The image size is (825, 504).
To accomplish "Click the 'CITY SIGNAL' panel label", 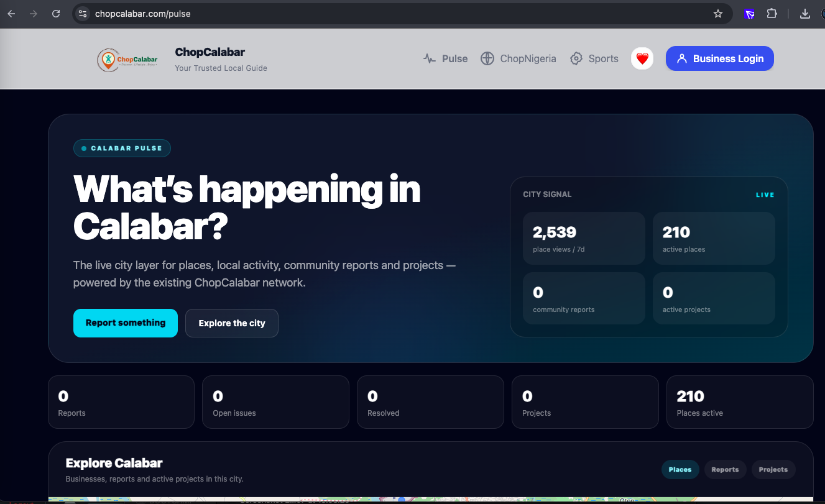I will 547,195.
